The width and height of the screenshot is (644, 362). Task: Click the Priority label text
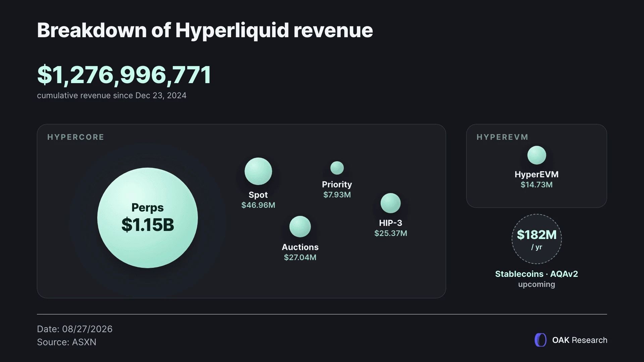pos(337,184)
